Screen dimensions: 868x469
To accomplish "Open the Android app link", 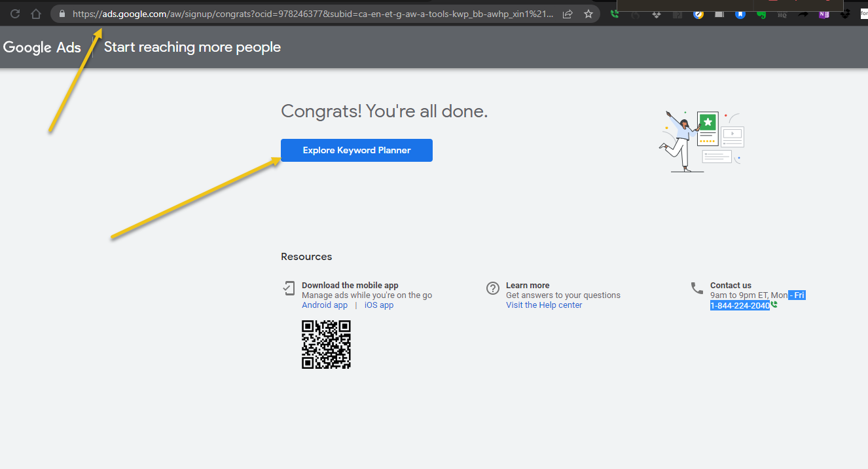I will 325,305.
